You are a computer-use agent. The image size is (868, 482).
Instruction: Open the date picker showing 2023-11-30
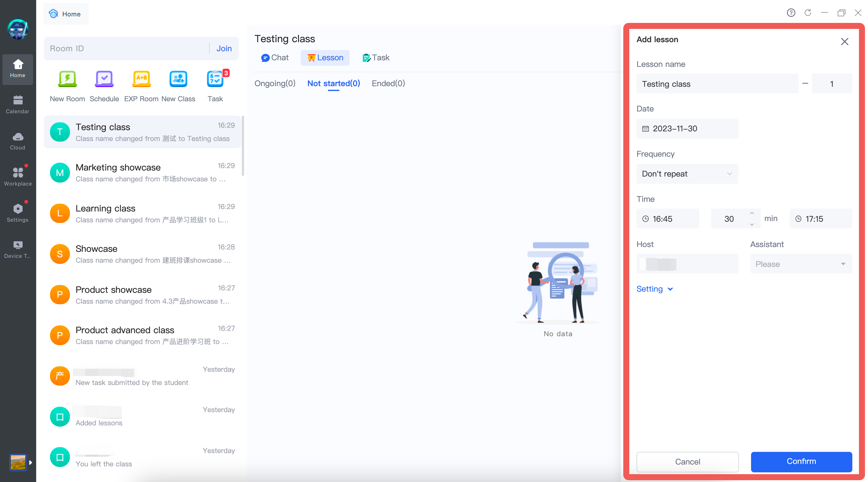pyautogui.click(x=687, y=129)
